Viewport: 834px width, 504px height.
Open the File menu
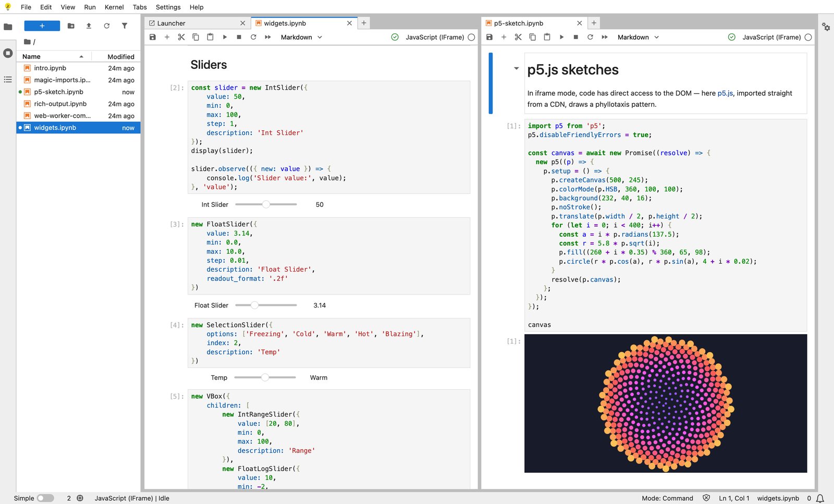pos(26,7)
